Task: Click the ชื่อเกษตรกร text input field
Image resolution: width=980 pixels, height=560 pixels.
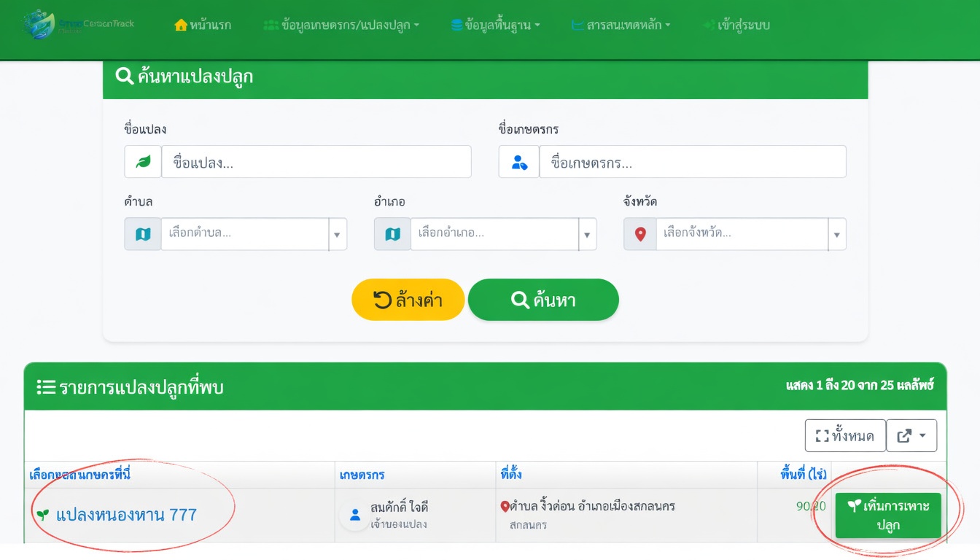Action: pos(693,162)
